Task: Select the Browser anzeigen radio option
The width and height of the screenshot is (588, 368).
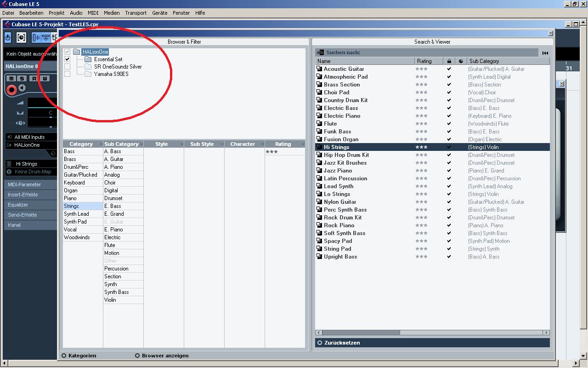Action: pos(137,356)
